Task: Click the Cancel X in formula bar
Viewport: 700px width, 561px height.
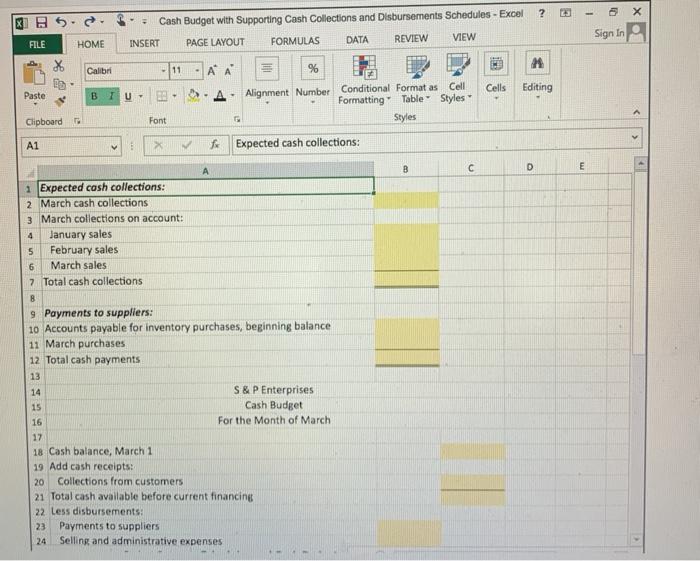Action: pos(158,145)
